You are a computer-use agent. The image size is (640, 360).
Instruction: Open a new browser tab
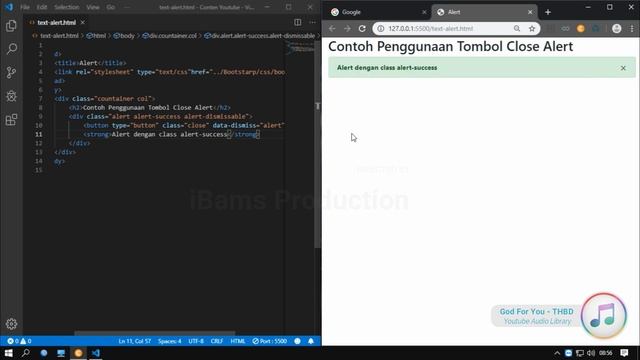pos(548,12)
